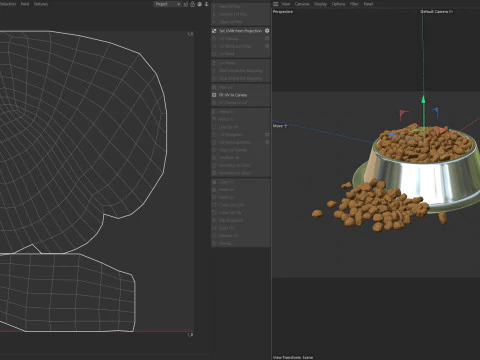Screen dimensions: 480x360
Task: Click the Perspective viewport label
Action: [283, 12]
